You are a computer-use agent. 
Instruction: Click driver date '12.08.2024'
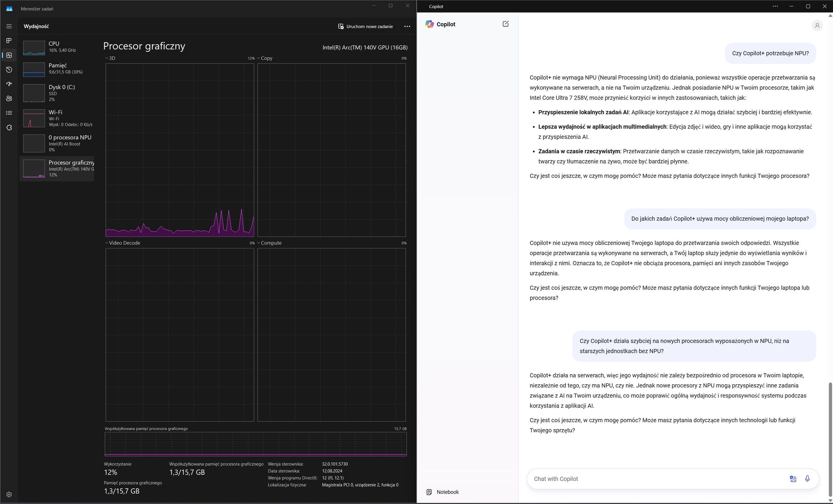[332, 471]
